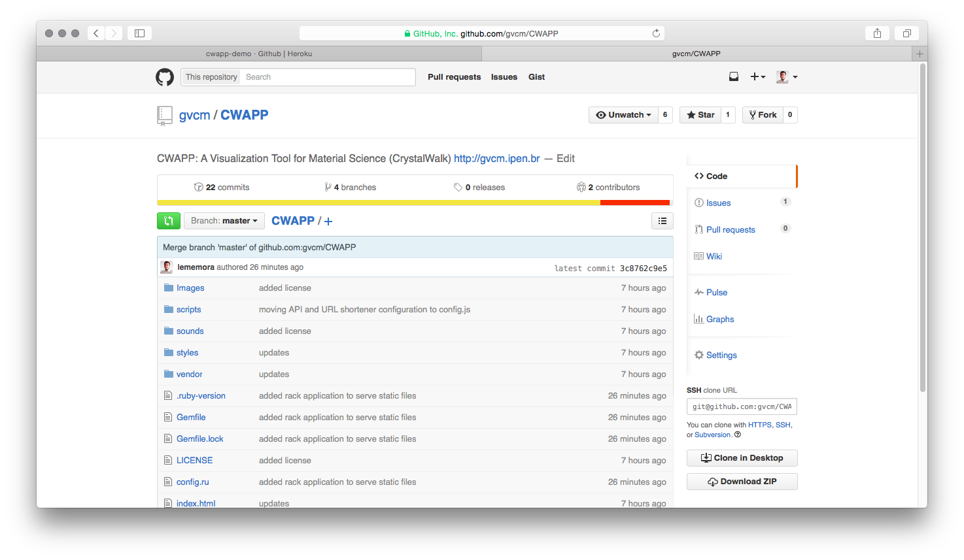
Task: Open the notifications inbox icon
Action: click(x=734, y=77)
